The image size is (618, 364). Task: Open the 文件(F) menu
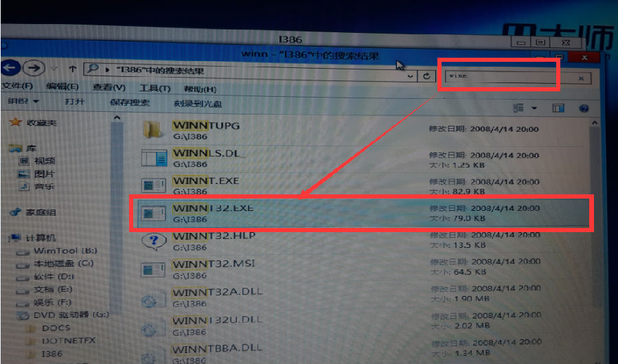16,87
